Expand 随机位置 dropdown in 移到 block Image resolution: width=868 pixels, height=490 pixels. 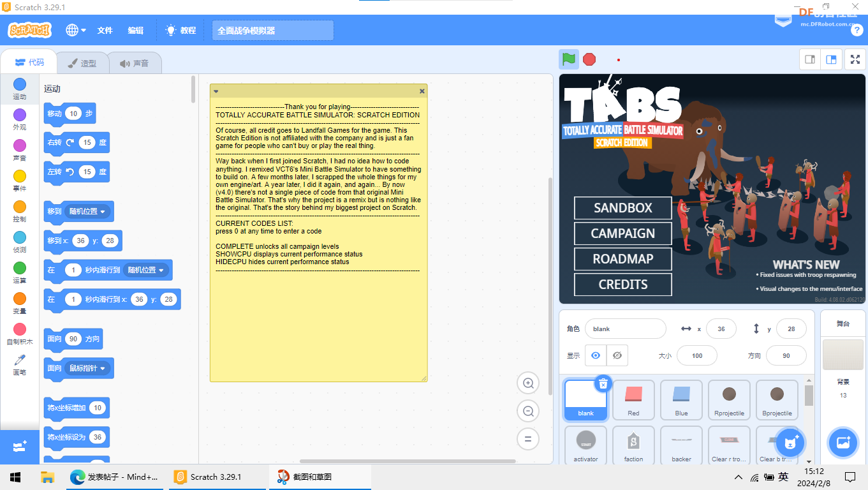point(88,211)
